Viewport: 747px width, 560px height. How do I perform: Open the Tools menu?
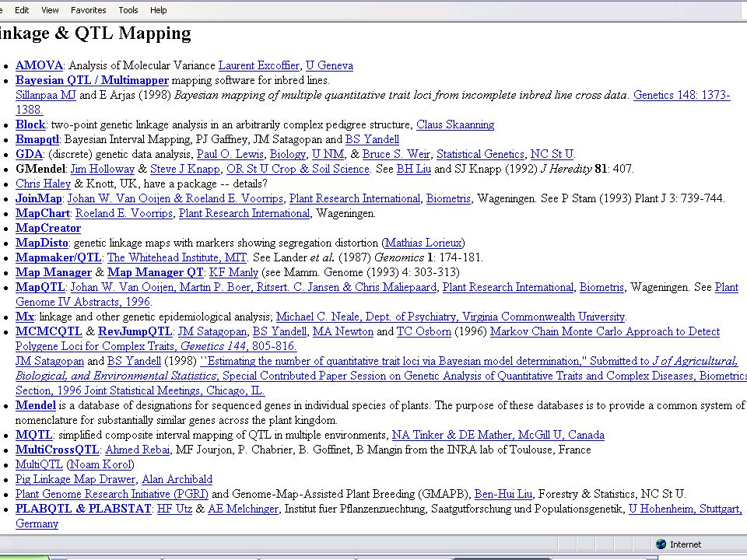(x=128, y=10)
